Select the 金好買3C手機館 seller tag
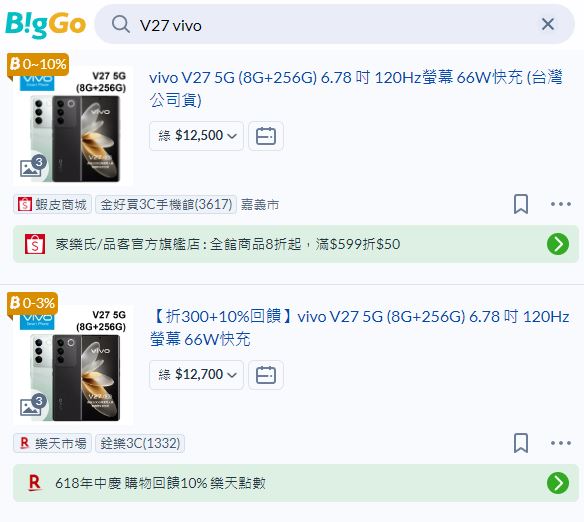The height and width of the screenshot is (522, 584). point(166,204)
